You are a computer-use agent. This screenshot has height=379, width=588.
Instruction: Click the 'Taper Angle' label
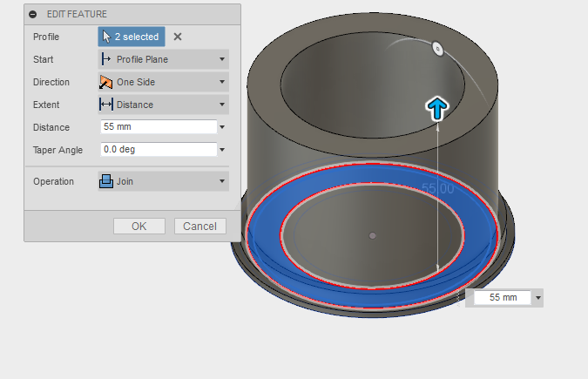(x=57, y=150)
